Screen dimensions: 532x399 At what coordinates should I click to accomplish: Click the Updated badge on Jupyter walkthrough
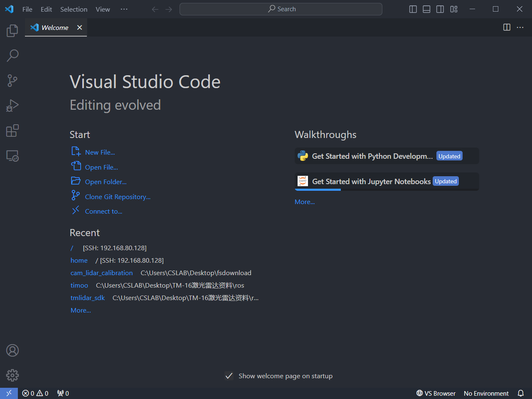(446, 181)
